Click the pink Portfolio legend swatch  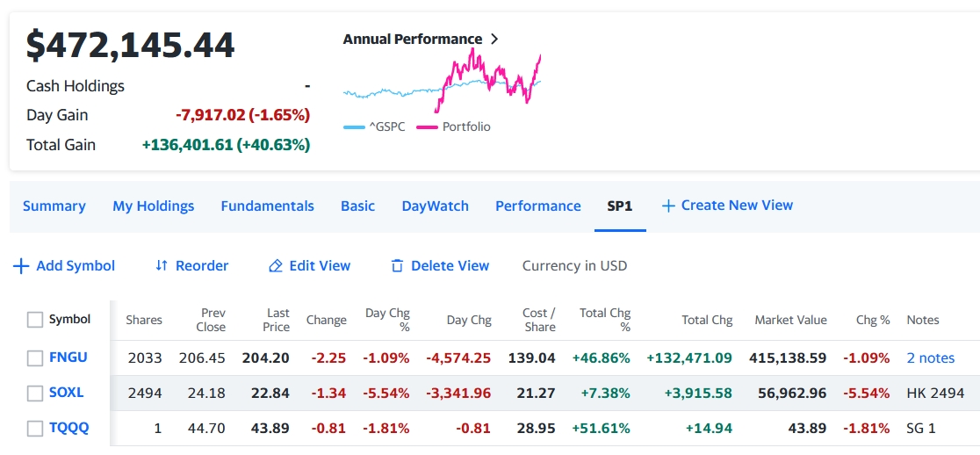click(x=427, y=127)
